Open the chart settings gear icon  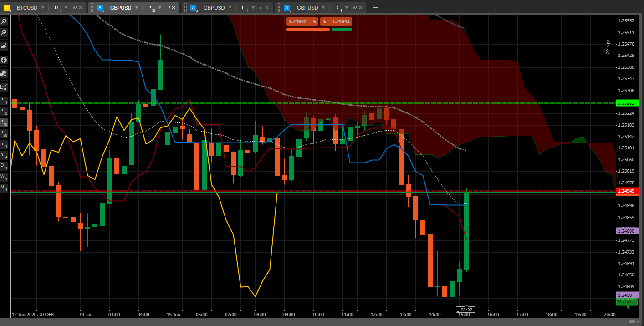coord(4,87)
